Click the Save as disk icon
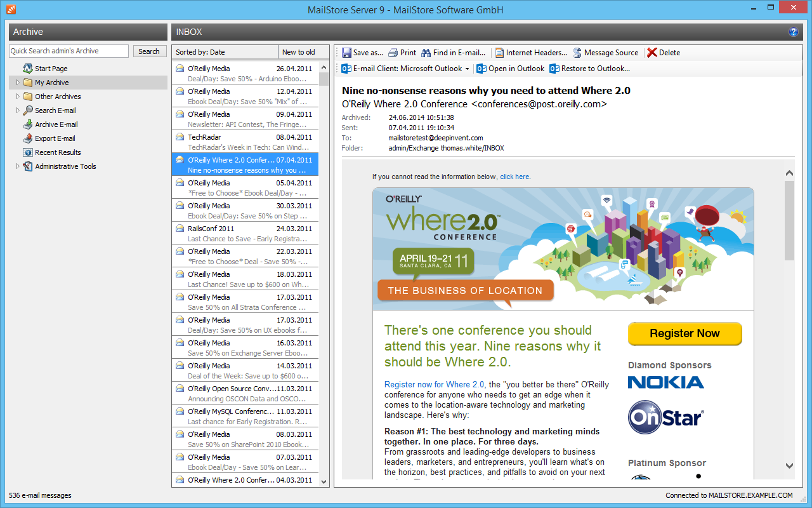The height and width of the screenshot is (508, 812). point(347,53)
